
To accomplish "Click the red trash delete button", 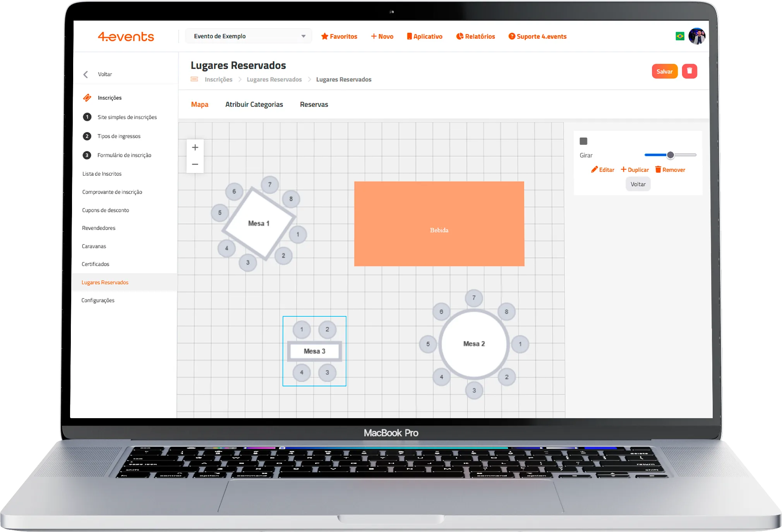I will [x=689, y=71].
